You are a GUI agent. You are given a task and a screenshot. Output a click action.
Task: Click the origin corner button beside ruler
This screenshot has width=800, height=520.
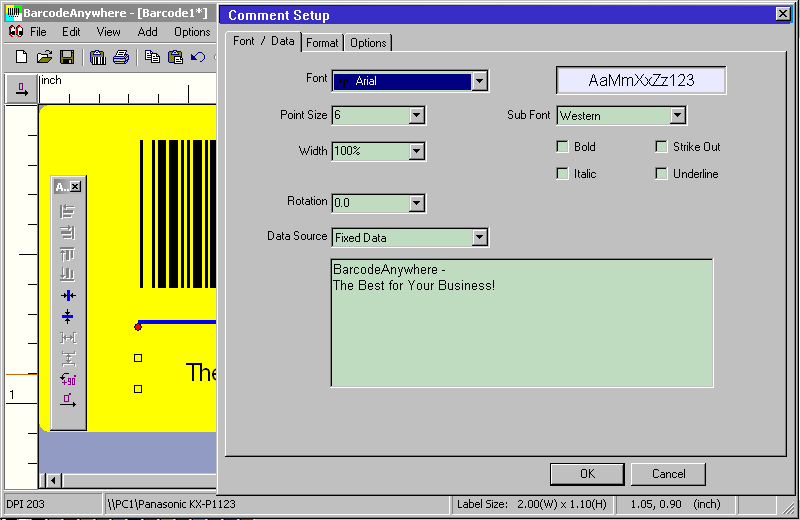[21, 89]
